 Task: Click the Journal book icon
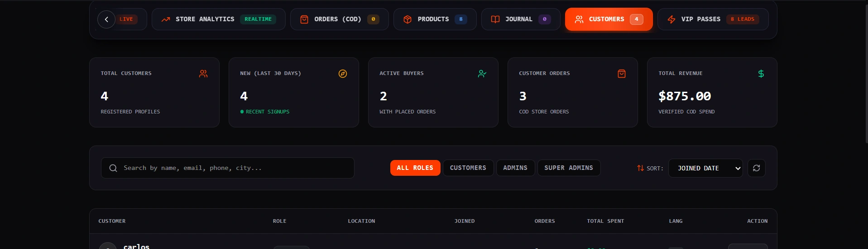pos(495,19)
